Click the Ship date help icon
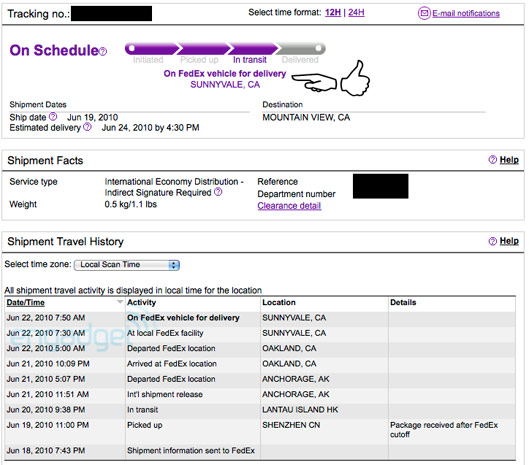 [x=53, y=117]
